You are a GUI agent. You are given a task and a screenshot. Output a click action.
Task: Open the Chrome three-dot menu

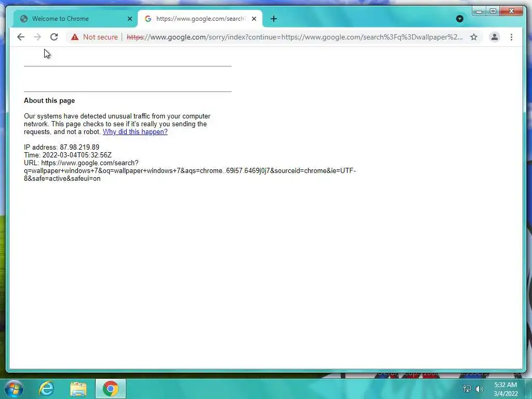pyautogui.click(x=511, y=37)
